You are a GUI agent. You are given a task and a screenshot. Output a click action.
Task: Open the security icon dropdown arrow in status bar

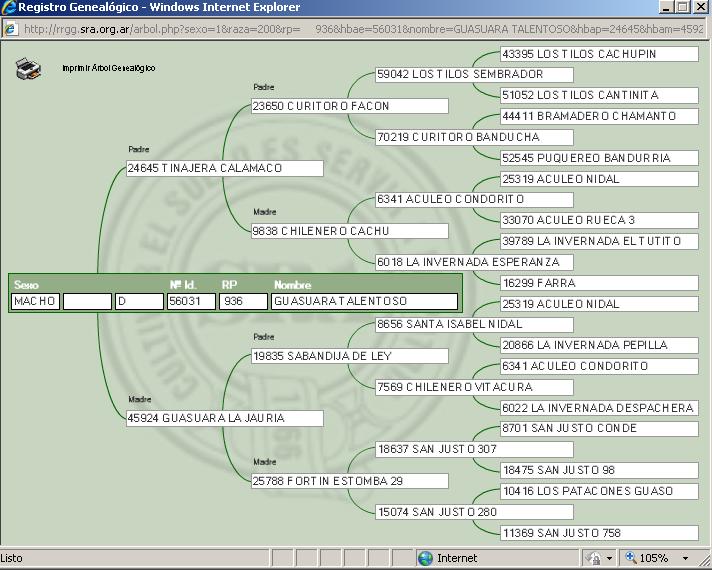point(609,558)
